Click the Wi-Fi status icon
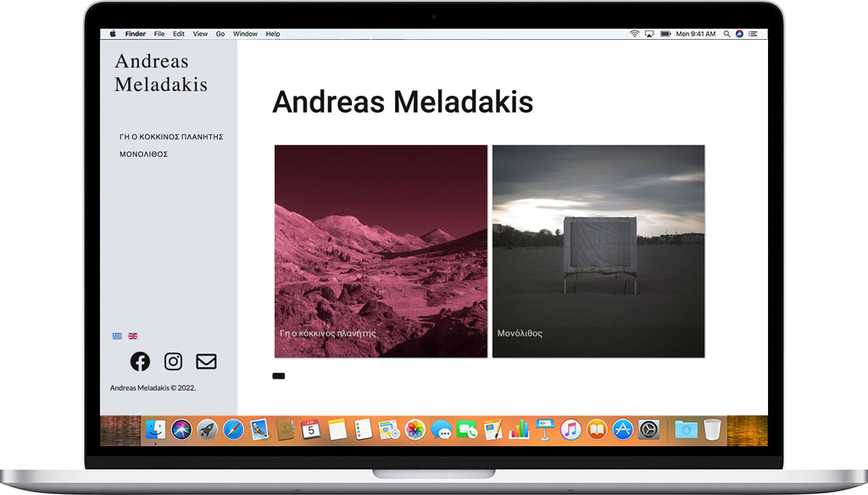 634,34
